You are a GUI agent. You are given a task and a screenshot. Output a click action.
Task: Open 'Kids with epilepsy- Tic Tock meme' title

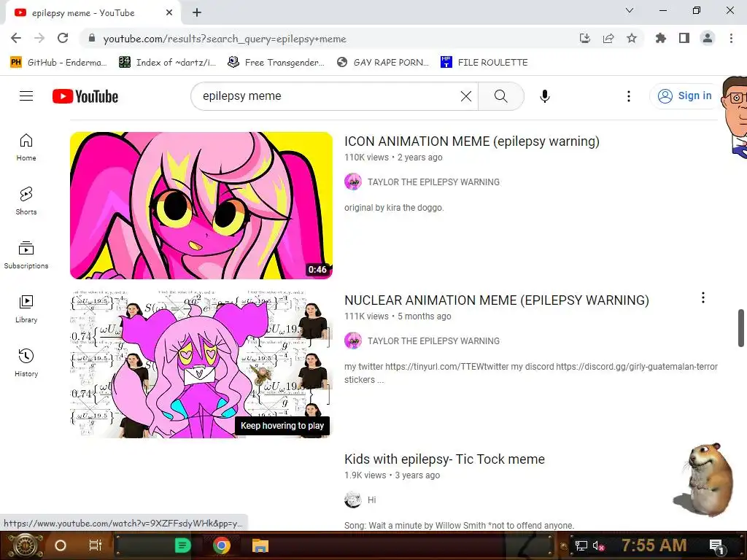point(444,459)
